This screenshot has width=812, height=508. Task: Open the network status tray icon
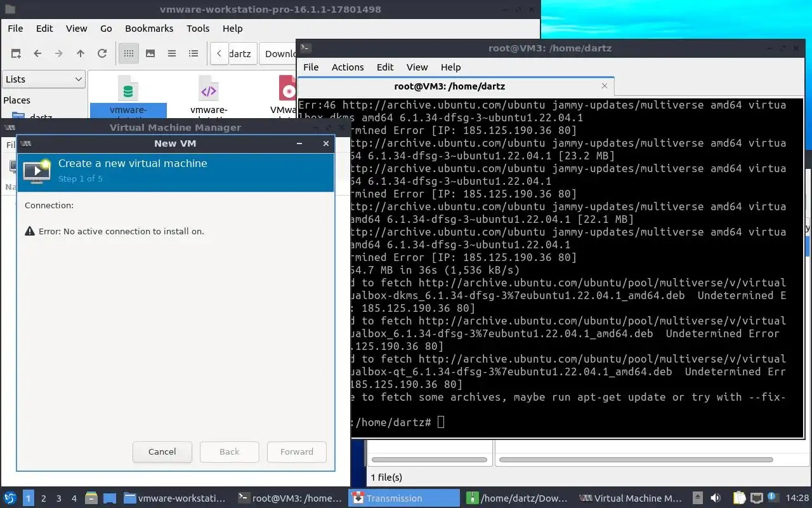[756, 498]
